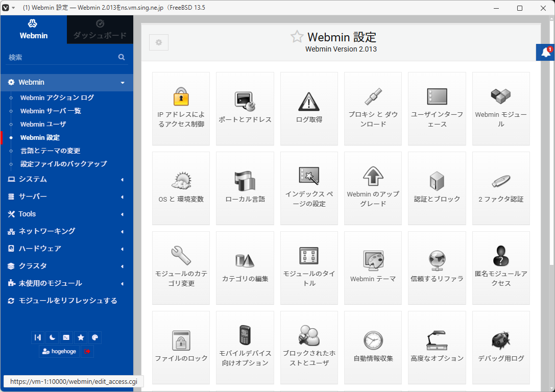
Task: Open ユーザインターフェース settings tile
Action: pyautogui.click(x=437, y=109)
